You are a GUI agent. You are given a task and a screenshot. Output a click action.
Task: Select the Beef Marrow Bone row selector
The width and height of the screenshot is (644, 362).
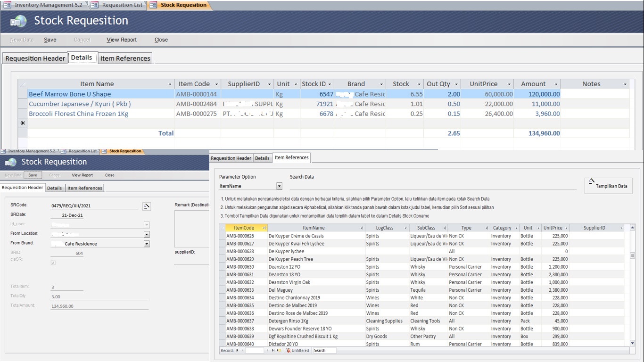click(x=22, y=94)
